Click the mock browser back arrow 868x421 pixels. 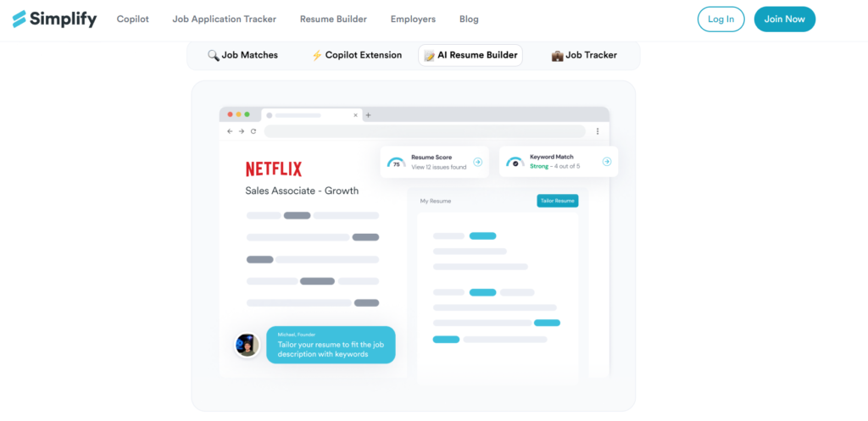(230, 131)
